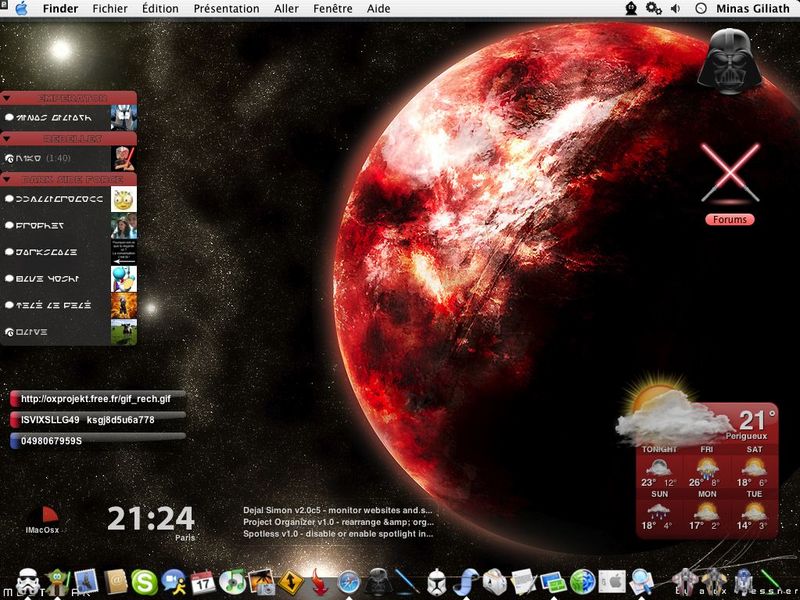Click the SAT forecast in weather widget

tap(754, 467)
